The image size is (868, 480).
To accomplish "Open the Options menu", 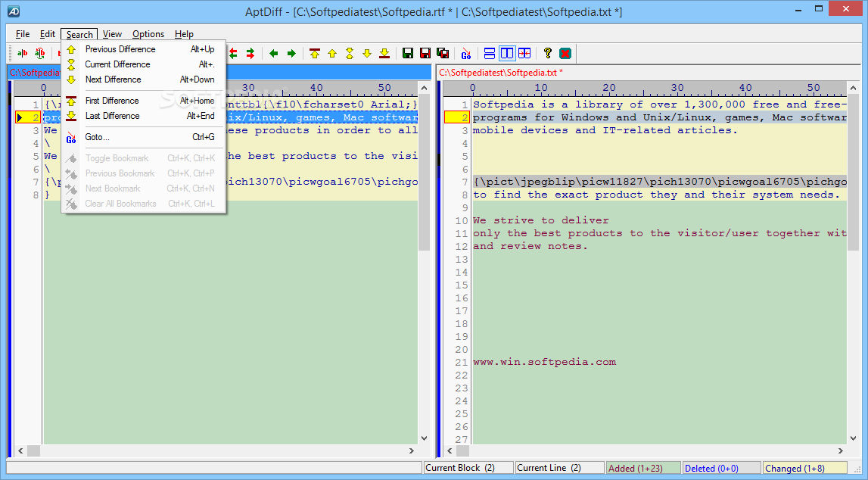I will 148,34.
